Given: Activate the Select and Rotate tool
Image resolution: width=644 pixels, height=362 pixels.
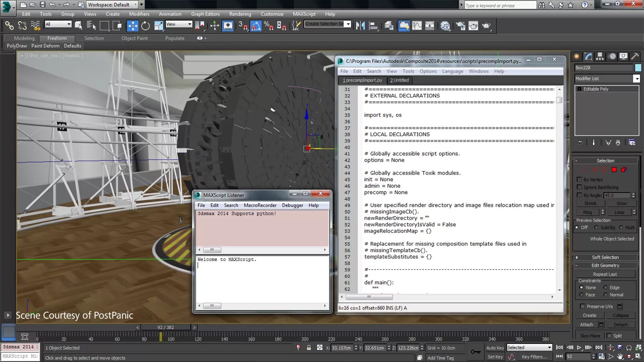Looking at the screenshot, I should click(146, 26).
